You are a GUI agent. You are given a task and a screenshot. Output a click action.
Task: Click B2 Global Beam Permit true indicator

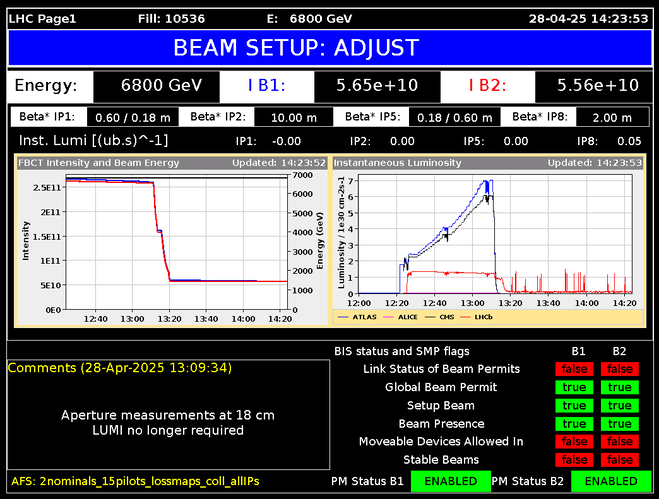tap(619, 387)
